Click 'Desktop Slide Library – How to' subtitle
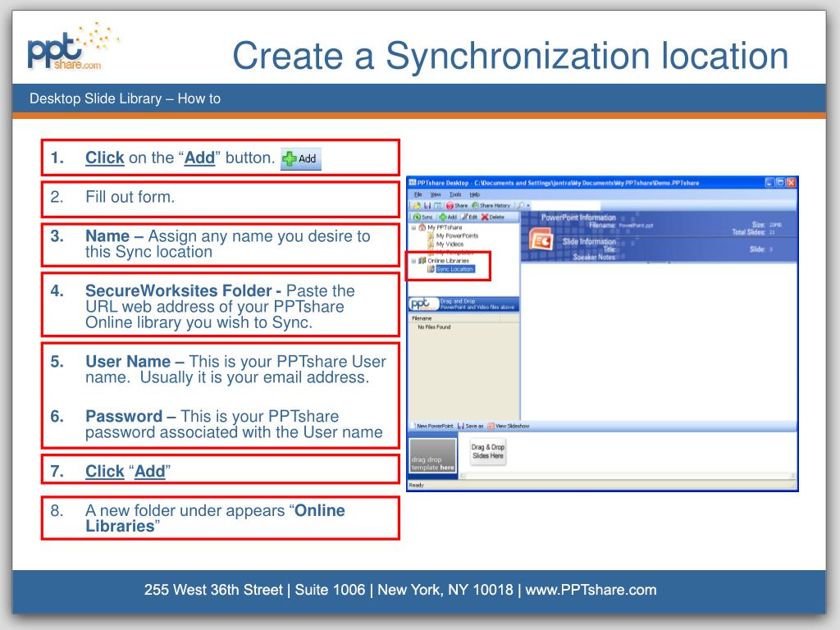Viewport: 840px width, 630px height. point(125,98)
